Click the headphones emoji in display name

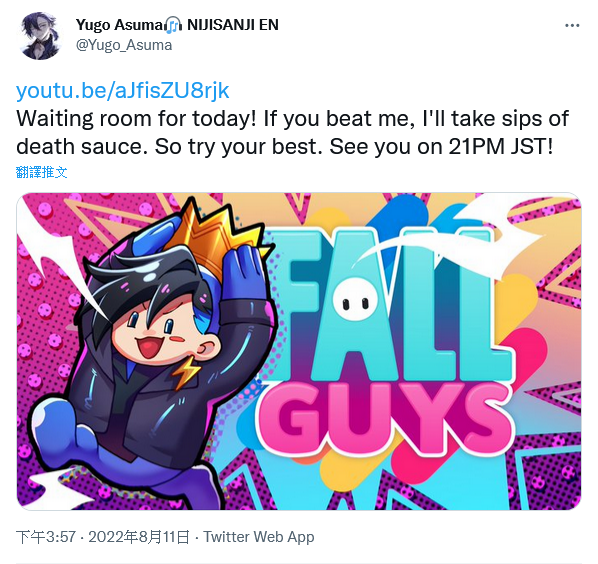pos(174,25)
